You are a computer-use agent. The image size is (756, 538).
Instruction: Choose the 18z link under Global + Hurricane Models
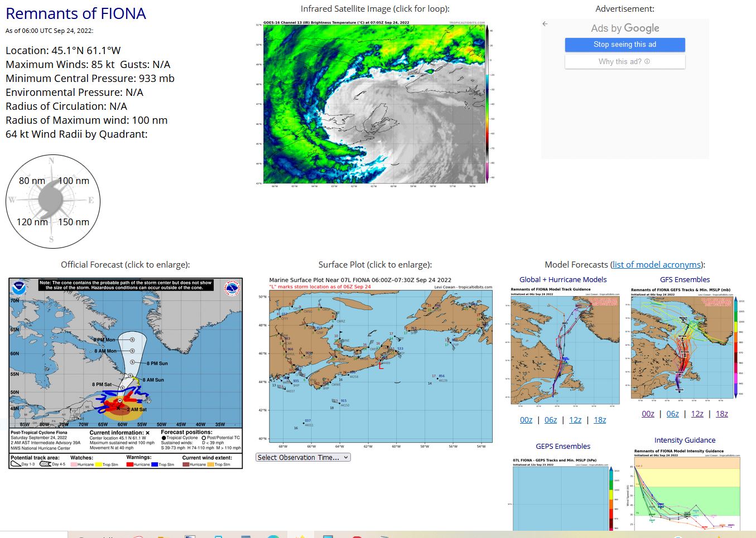click(600, 420)
